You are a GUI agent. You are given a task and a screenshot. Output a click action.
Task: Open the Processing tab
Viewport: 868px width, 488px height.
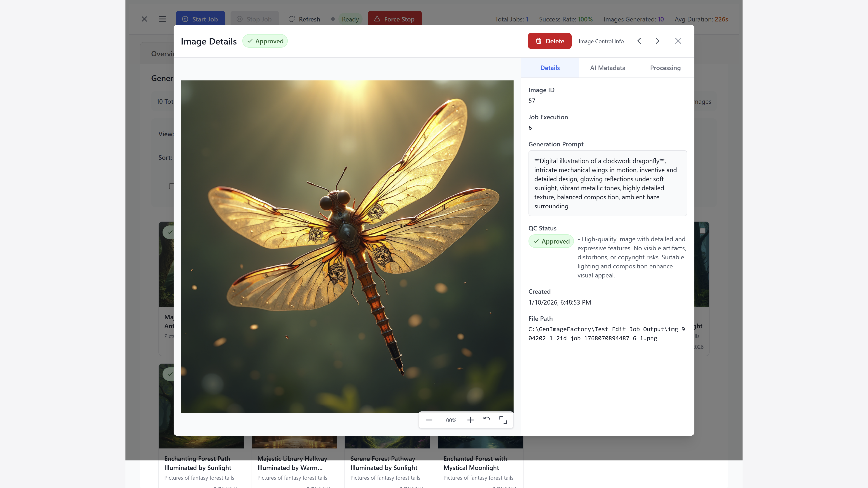pos(665,68)
